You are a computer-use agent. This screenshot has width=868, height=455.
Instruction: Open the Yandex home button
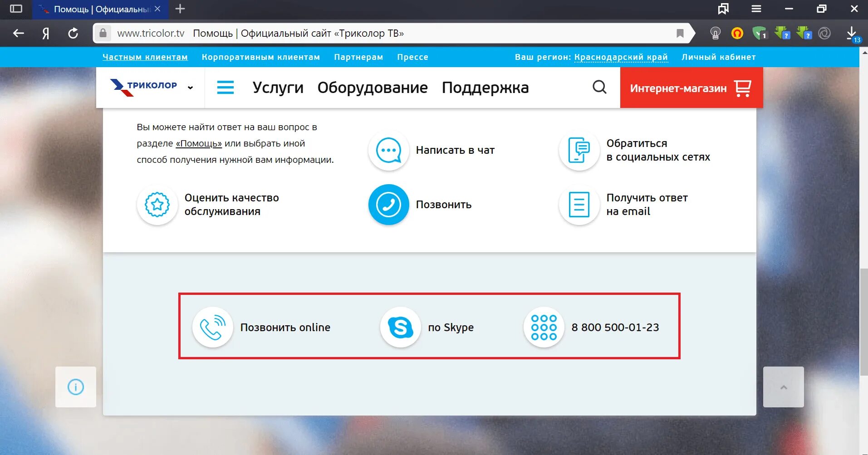[x=46, y=33]
